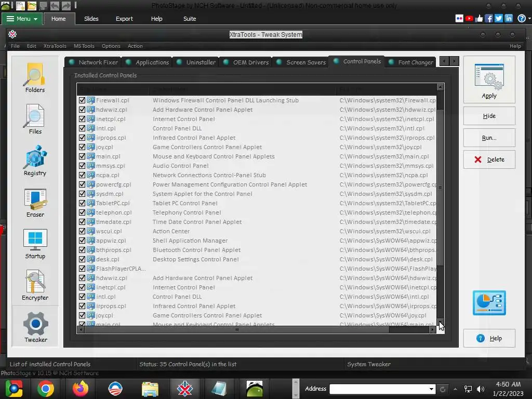Uncheck the TabletPC.cpl checkbox

pyautogui.click(x=82, y=203)
